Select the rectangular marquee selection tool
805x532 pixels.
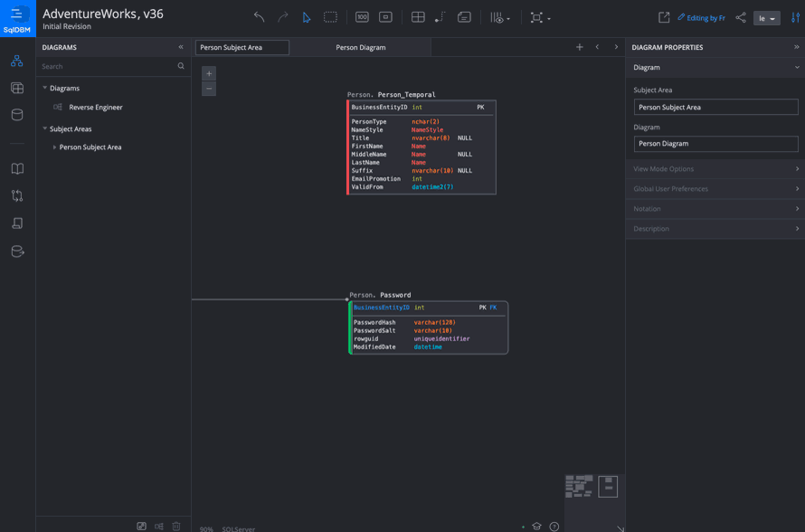pos(330,17)
